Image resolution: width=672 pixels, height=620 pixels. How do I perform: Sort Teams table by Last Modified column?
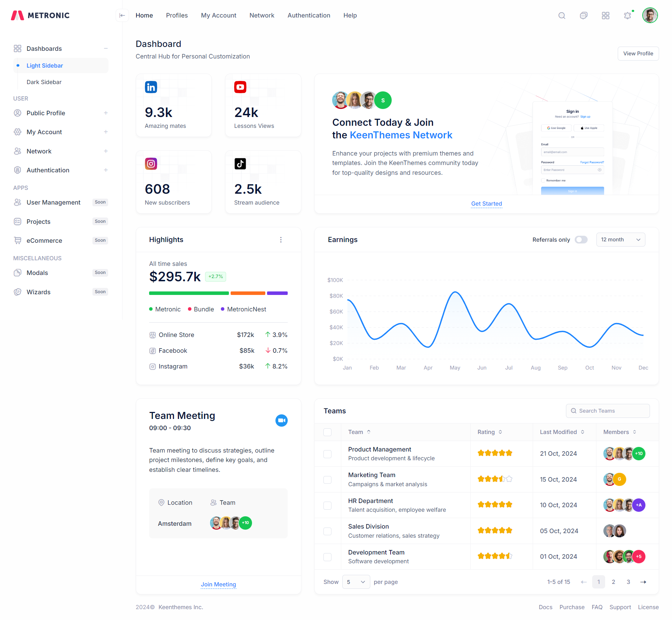tap(562, 432)
